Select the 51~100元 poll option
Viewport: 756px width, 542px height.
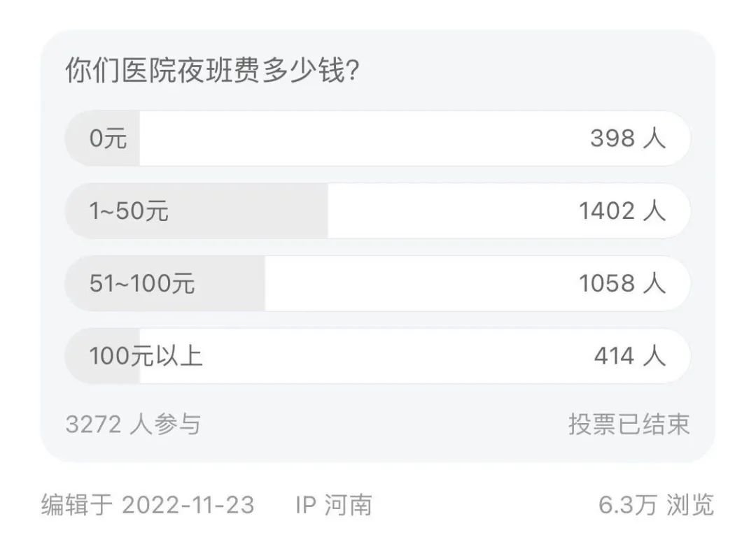click(377, 283)
